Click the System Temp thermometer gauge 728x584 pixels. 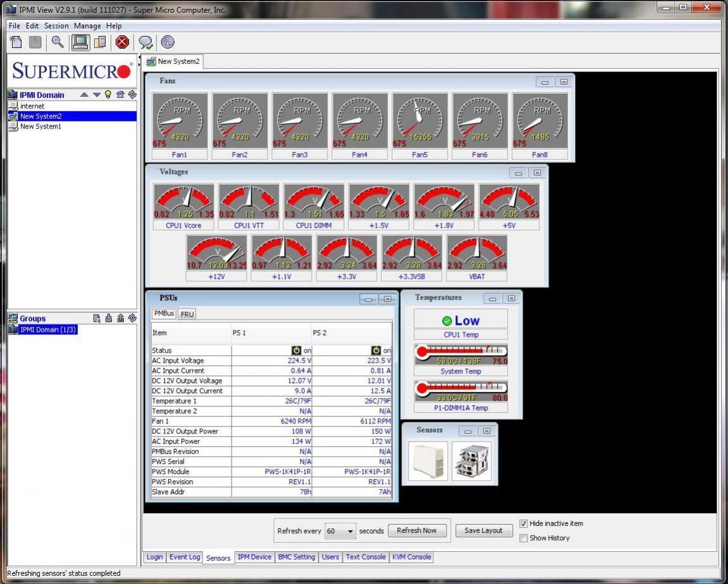[x=460, y=355]
